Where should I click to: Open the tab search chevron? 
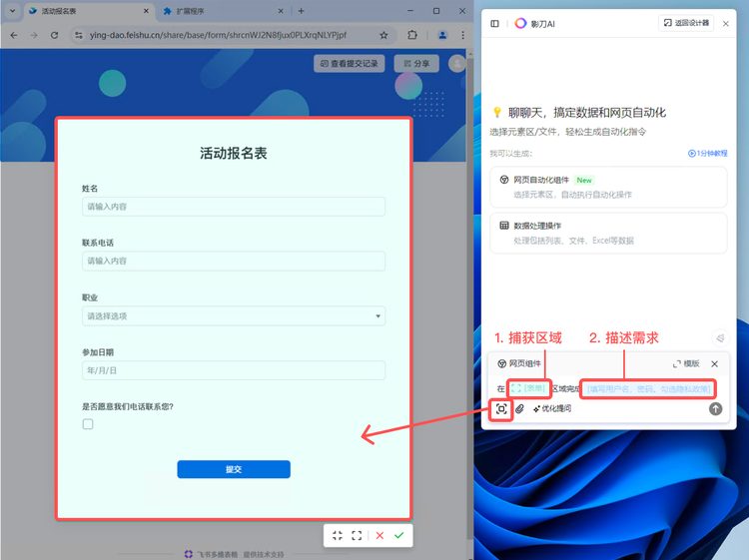coord(12,11)
